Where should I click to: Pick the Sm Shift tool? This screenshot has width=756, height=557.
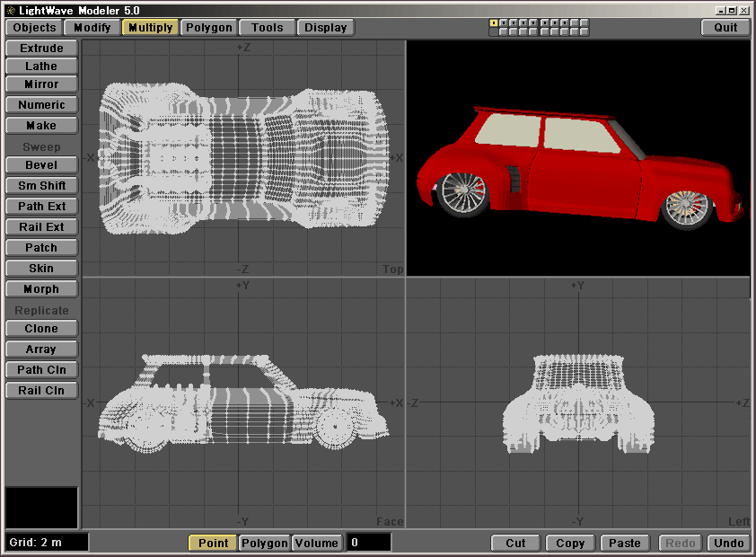tap(41, 186)
